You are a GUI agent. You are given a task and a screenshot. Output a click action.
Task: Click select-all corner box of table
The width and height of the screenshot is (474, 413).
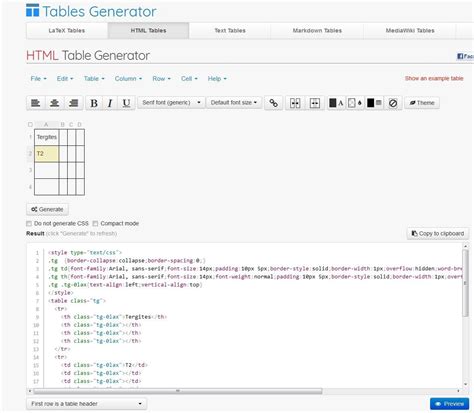click(30, 125)
